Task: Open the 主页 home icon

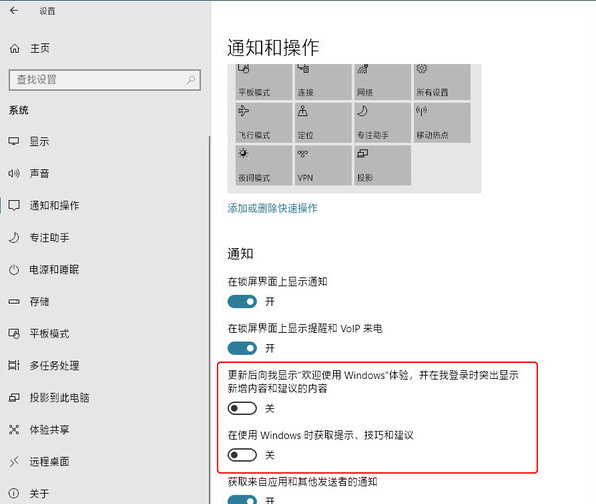Action: [14, 48]
